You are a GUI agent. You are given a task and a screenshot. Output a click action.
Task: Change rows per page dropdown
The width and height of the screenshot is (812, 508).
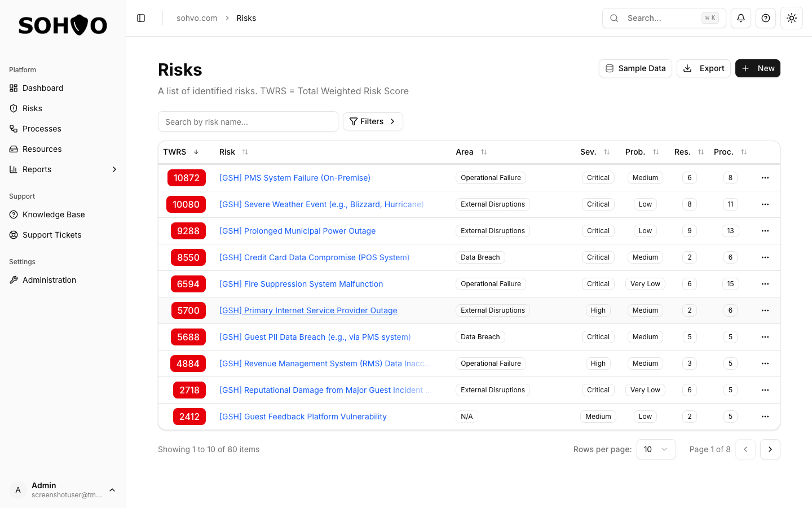point(656,449)
